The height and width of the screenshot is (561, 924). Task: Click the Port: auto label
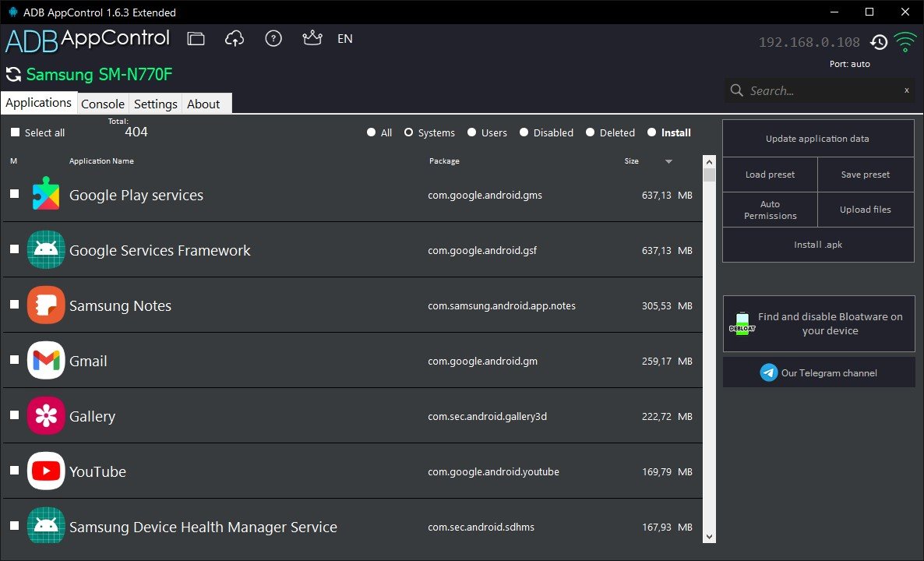click(850, 64)
